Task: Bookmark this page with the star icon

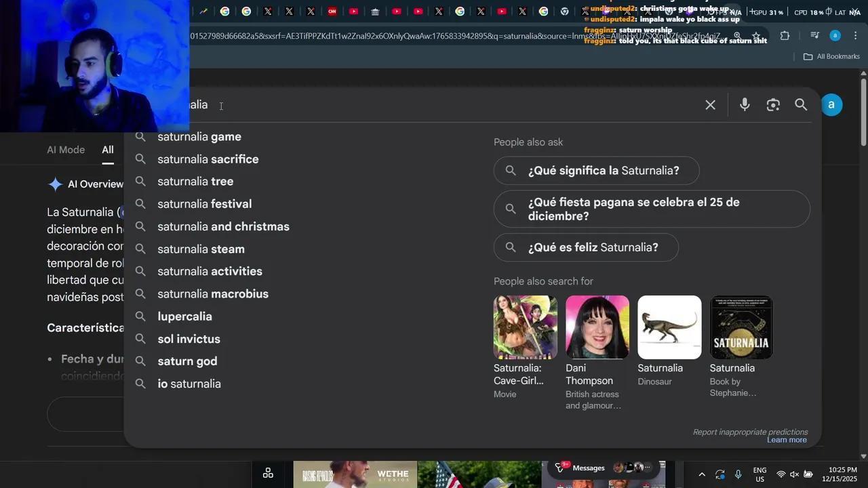Action: click(x=756, y=36)
